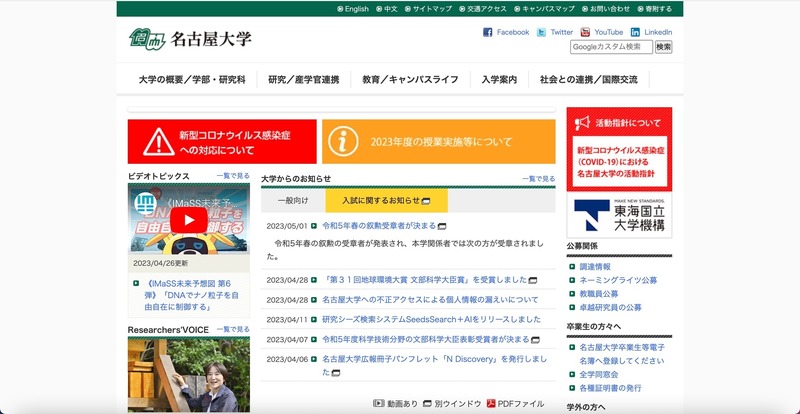Click the warning triangle COVID-19 banner

pyautogui.click(x=221, y=142)
